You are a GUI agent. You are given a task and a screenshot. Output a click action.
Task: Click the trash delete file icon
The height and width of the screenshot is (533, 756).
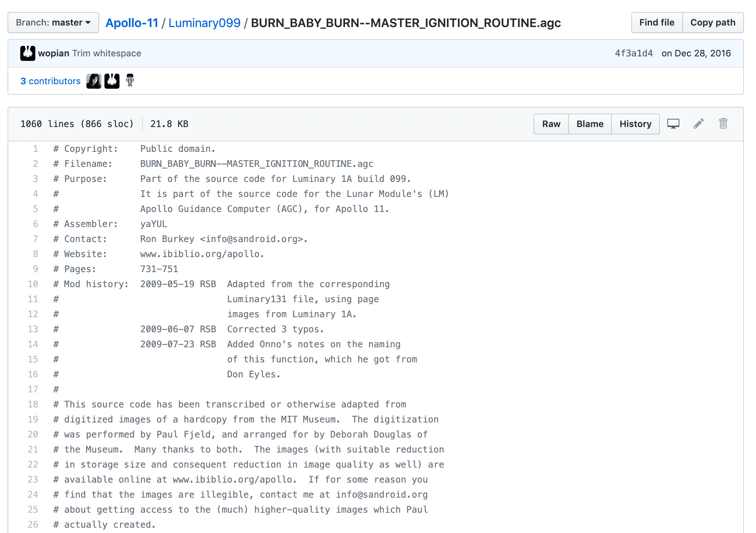pos(723,124)
